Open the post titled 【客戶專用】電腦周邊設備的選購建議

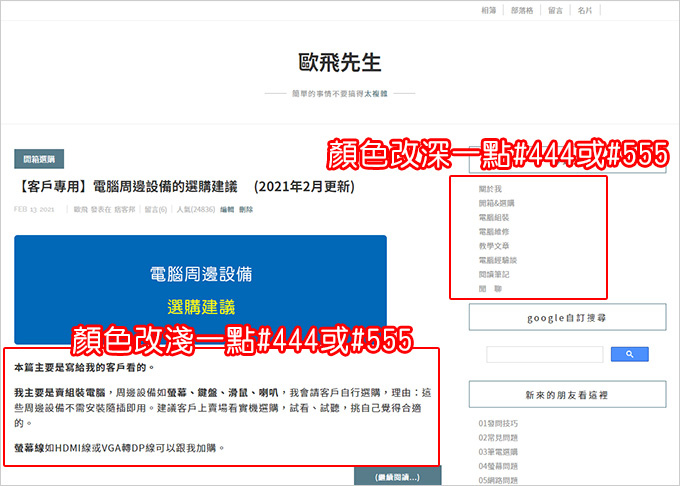[x=186, y=187]
